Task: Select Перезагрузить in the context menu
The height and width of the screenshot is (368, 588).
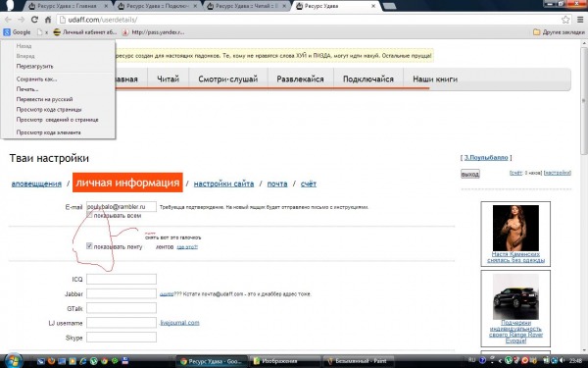Action: coord(35,66)
